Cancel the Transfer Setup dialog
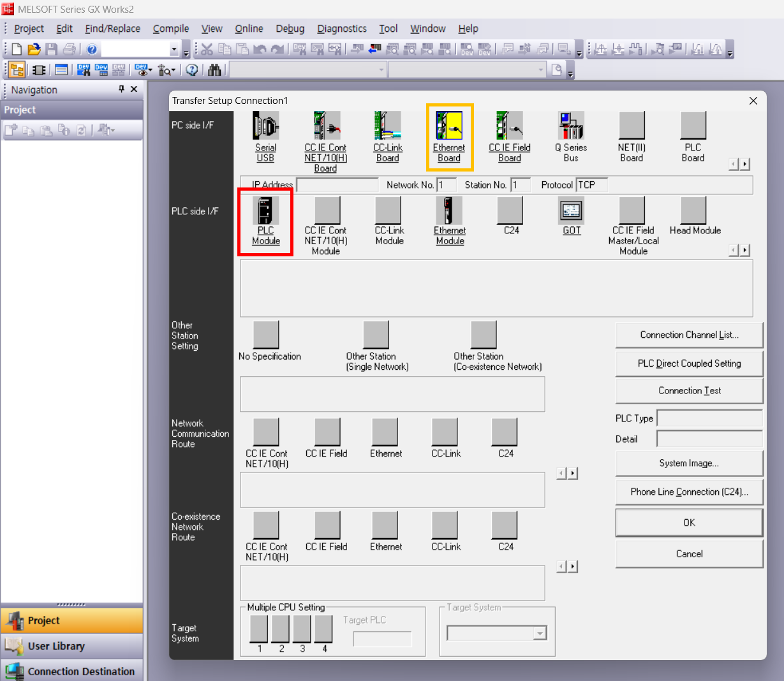Viewport: 784px width, 681px height. 689,554
